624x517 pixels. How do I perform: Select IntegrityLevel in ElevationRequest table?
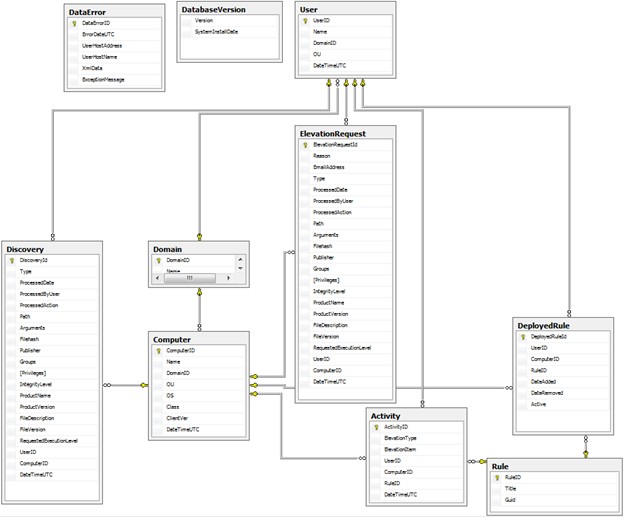pos(346,291)
